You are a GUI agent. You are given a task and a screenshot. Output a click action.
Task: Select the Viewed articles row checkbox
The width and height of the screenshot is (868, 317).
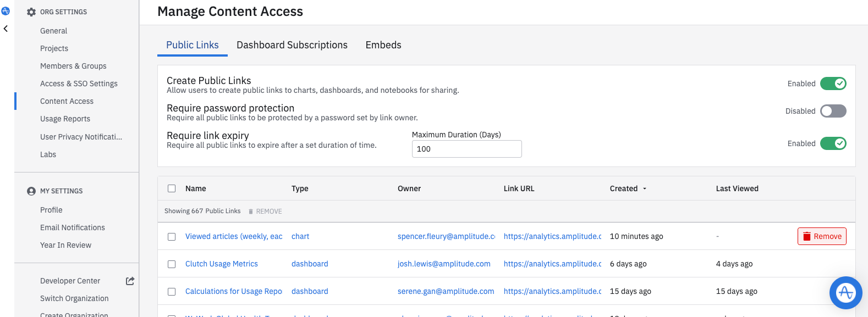(x=172, y=237)
